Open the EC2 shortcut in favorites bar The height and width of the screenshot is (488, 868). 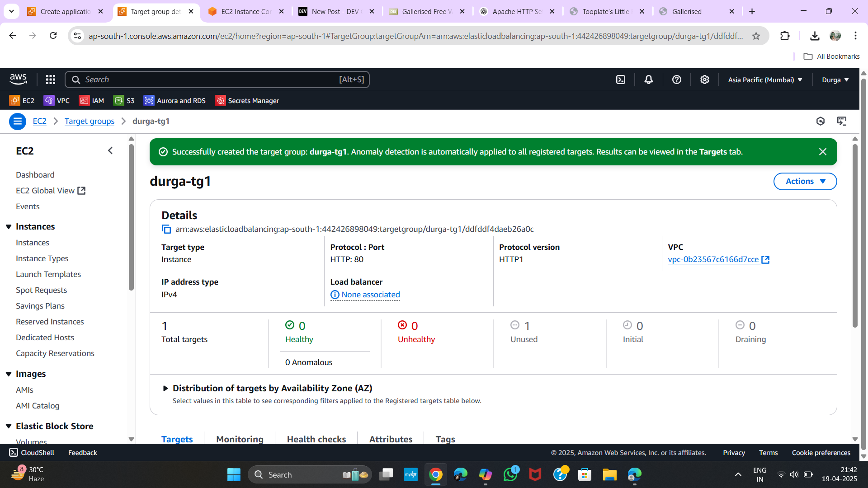point(22,100)
